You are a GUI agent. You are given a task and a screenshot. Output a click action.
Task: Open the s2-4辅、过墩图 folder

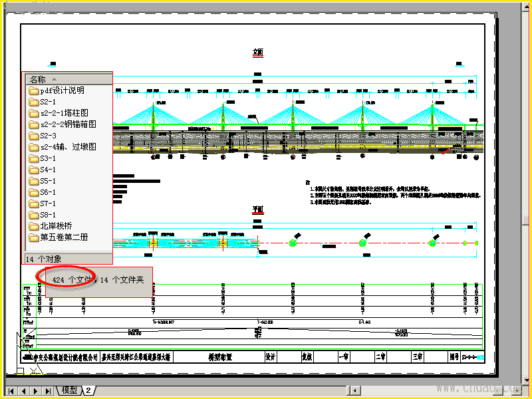[63, 147]
